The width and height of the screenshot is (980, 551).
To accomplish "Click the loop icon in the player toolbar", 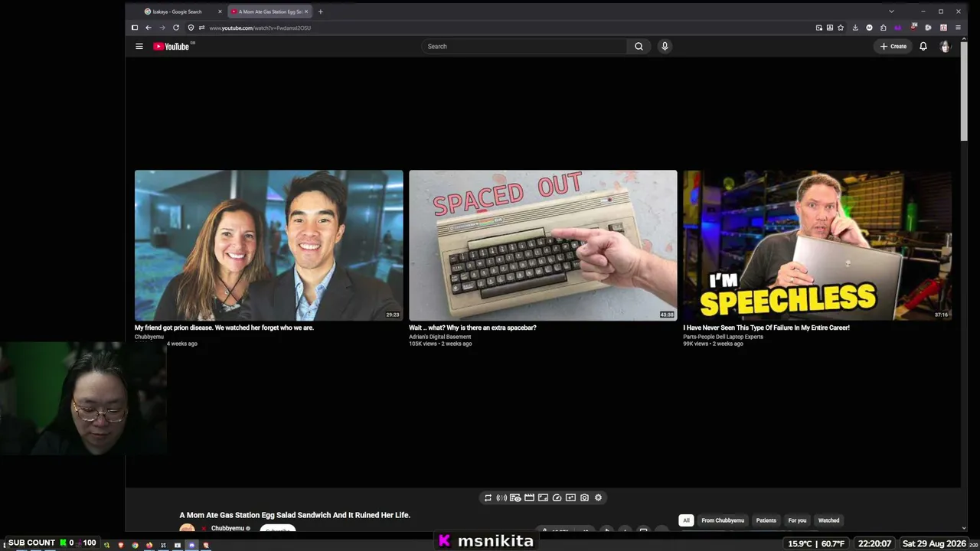I will [x=488, y=497].
